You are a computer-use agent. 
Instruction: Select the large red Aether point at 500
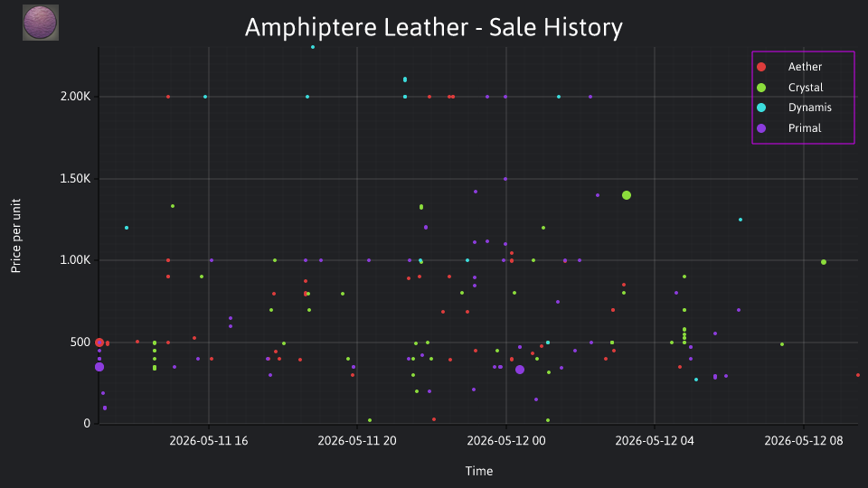click(99, 343)
